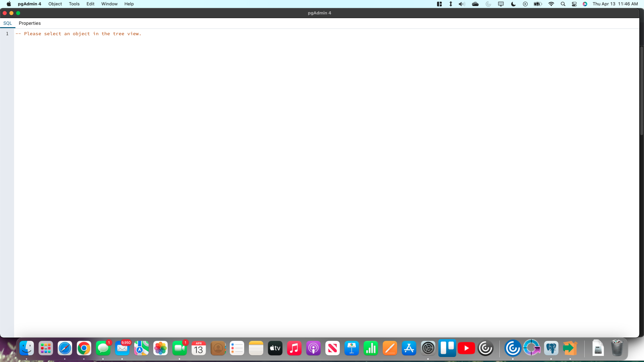Click SQL editor line 1 comment text
644x362 pixels.
click(x=78, y=34)
